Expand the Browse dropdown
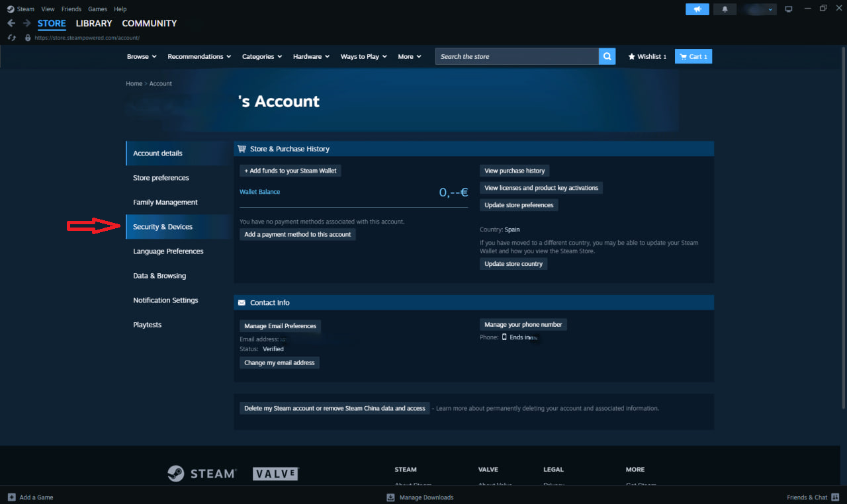 click(x=142, y=56)
